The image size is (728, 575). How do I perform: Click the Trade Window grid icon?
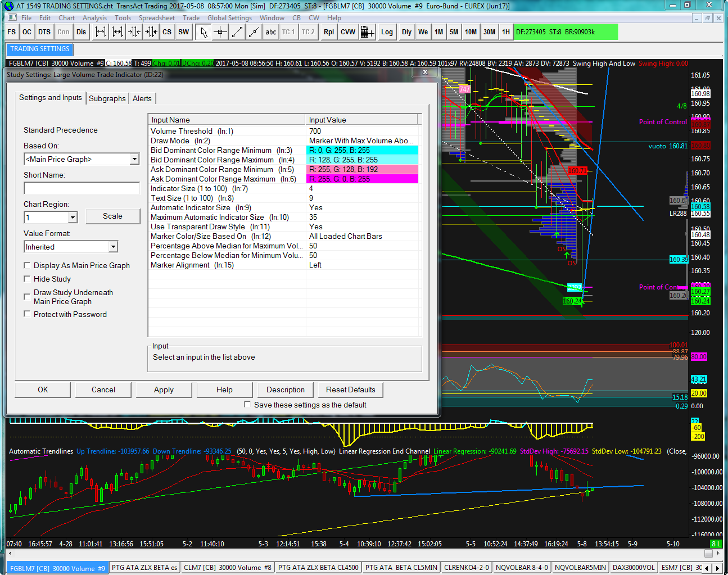click(x=367, y=32)
